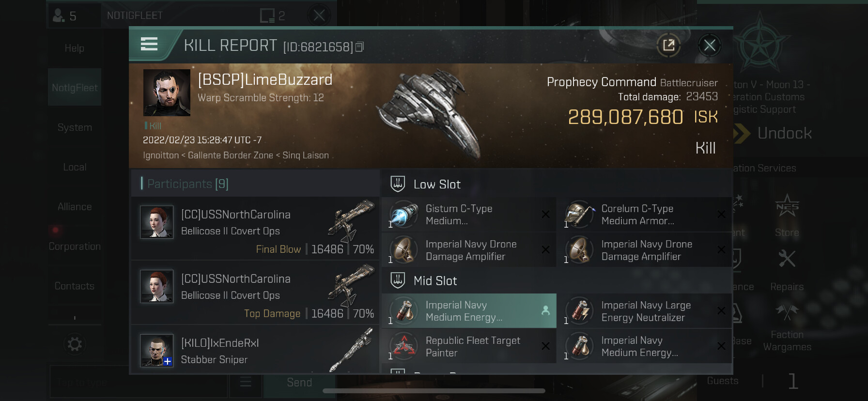This screenshot has width=868, height=401.
Task: Select first Imperial Navy Drone Damage Amplifier
Action: point(469,250)
